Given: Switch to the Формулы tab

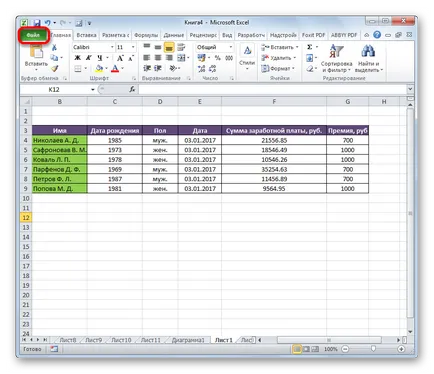Looking at the screenshot, I should coord(146,35).
